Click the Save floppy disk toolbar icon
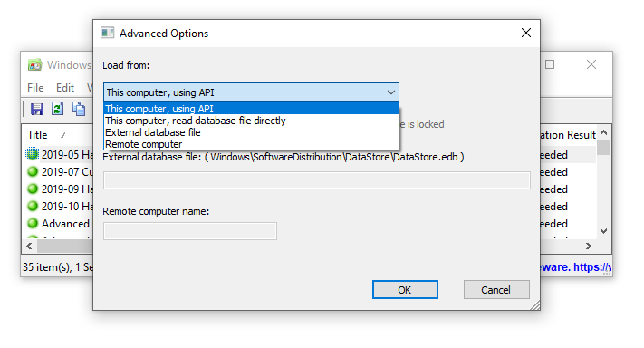 pos(37,109)
